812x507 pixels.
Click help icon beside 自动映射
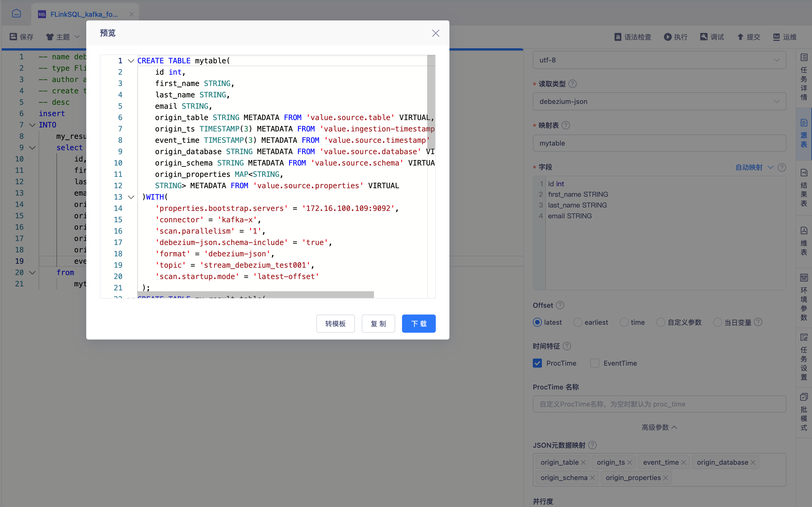[x=782, y=167]
